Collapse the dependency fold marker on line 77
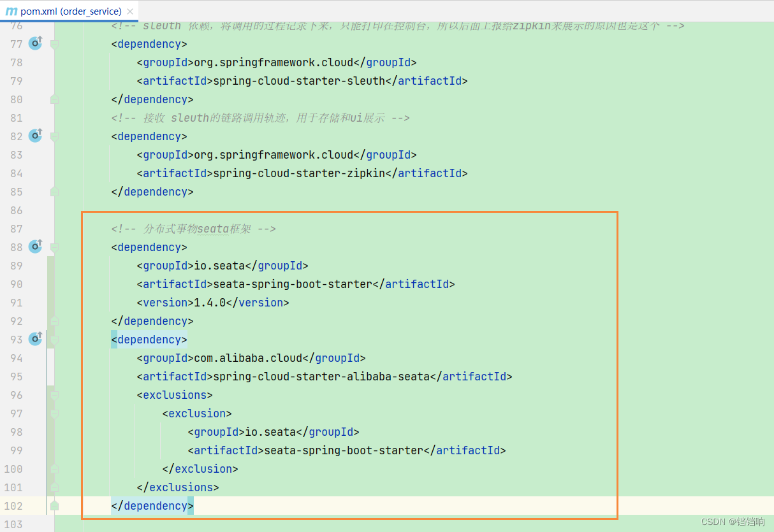Image resolution: width=774 pixels, height=532 pixels. [54, 44]
